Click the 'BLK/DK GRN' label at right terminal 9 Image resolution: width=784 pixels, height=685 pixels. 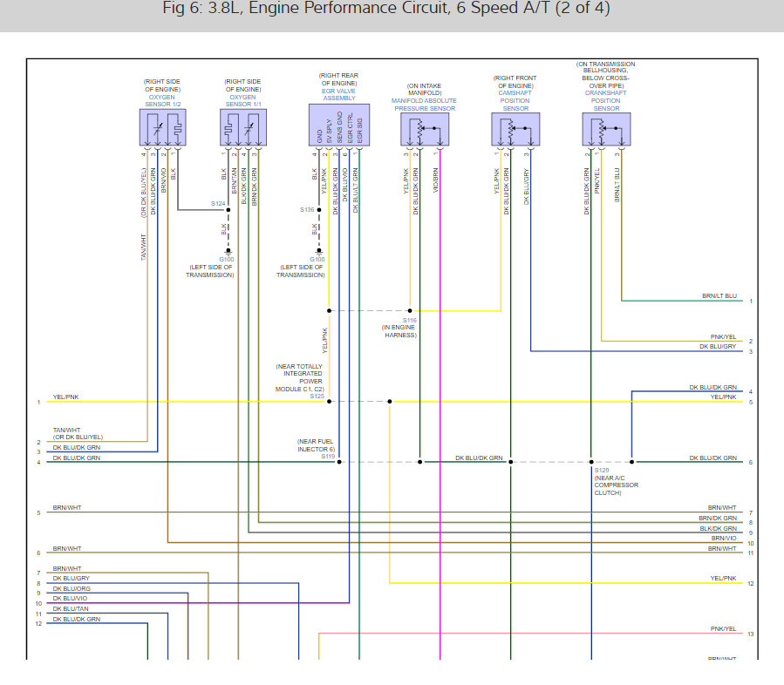pos(718,528)
